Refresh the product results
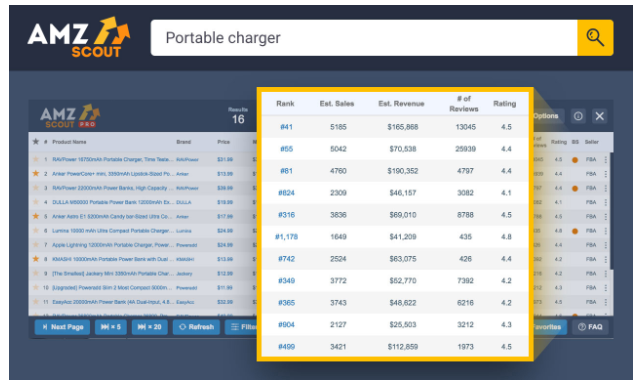Image resolution: width=642 pixels, height=385 pixels. coord(196,327)
